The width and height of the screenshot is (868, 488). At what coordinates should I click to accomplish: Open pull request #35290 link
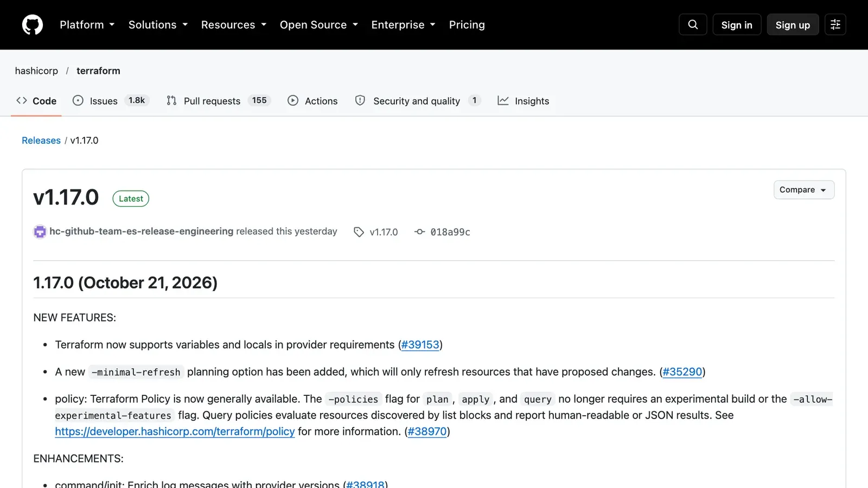tap(682, 372)
